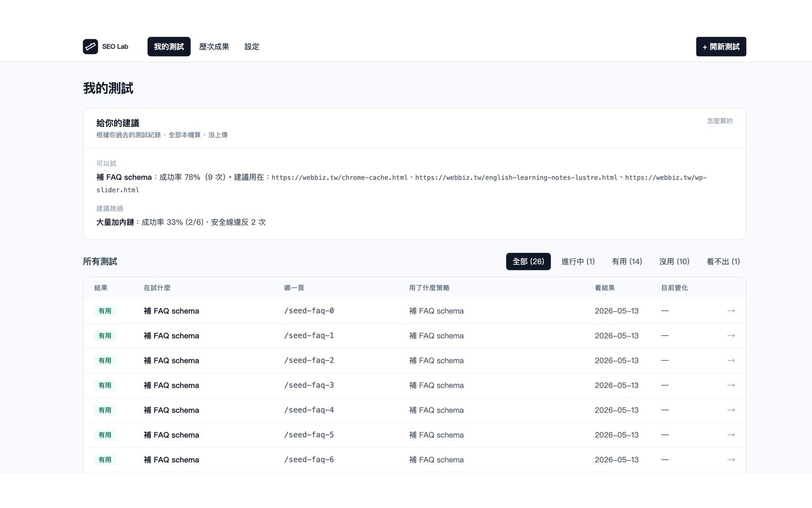This screenshot has height=508, width=812.
Task: Click 給你的建議 card heading
Action: (x=118, y=123)
